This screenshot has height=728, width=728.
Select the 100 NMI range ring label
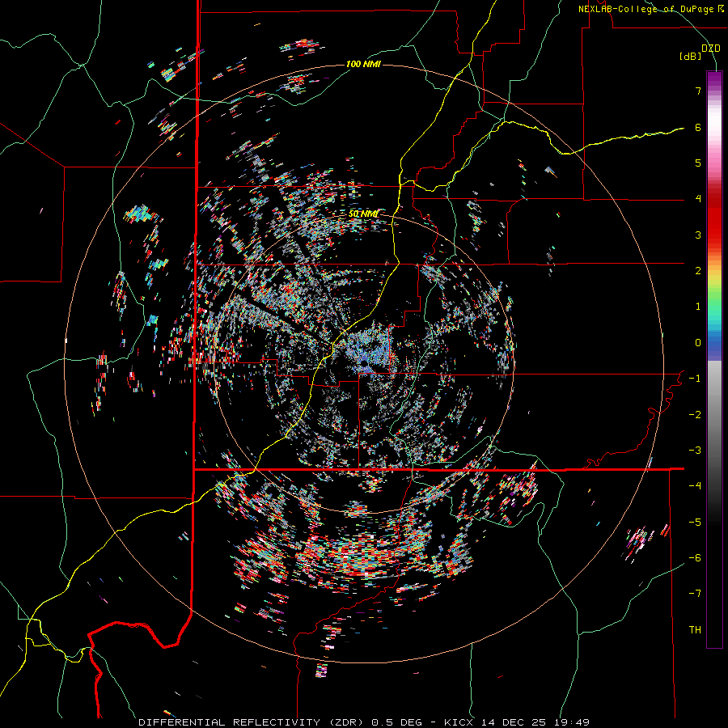[363, 64]
